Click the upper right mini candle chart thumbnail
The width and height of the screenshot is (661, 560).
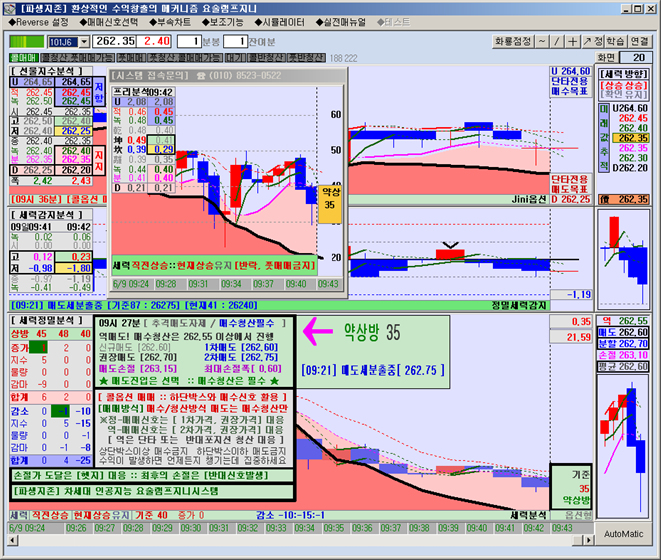pos(623,260)
